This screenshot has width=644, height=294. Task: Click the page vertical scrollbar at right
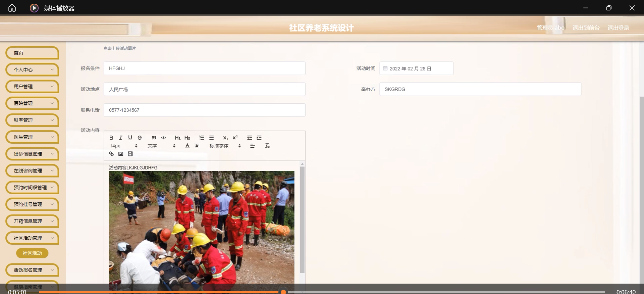coord(642,190)
